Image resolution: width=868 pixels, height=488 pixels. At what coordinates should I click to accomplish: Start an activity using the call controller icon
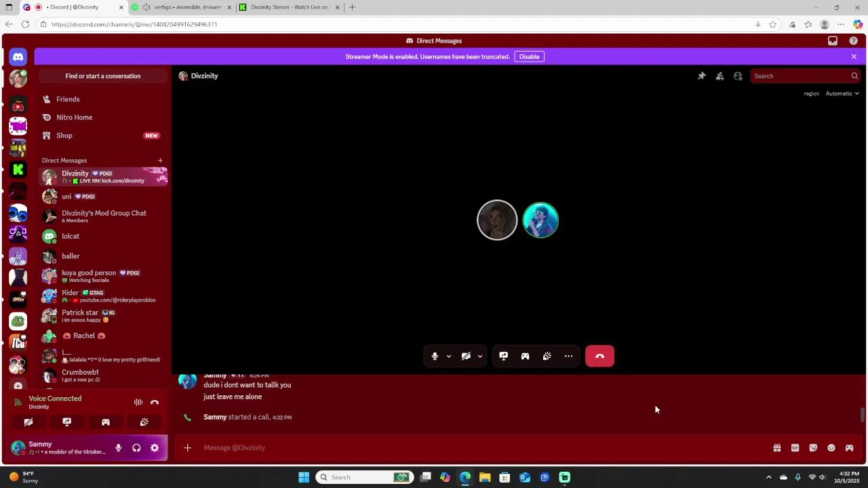pyautogui.click(x=525, y=357)
